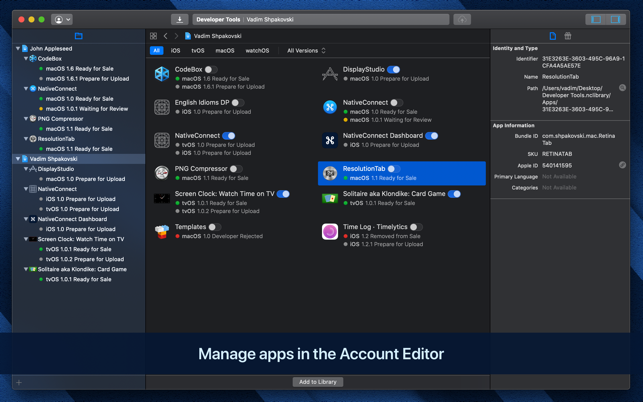The width and height of the screenshot is (643, 402).
Task: Show the file inspector document icon
Action: point(552,36)
